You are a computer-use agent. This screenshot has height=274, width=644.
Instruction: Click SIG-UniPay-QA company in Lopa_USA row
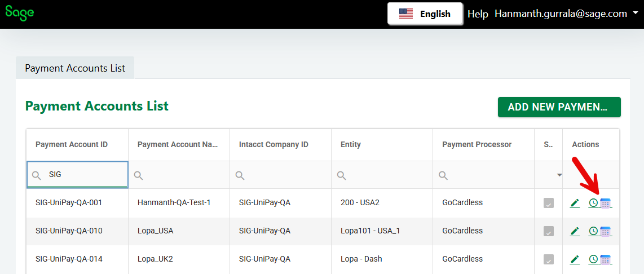[x=264, y=231]
